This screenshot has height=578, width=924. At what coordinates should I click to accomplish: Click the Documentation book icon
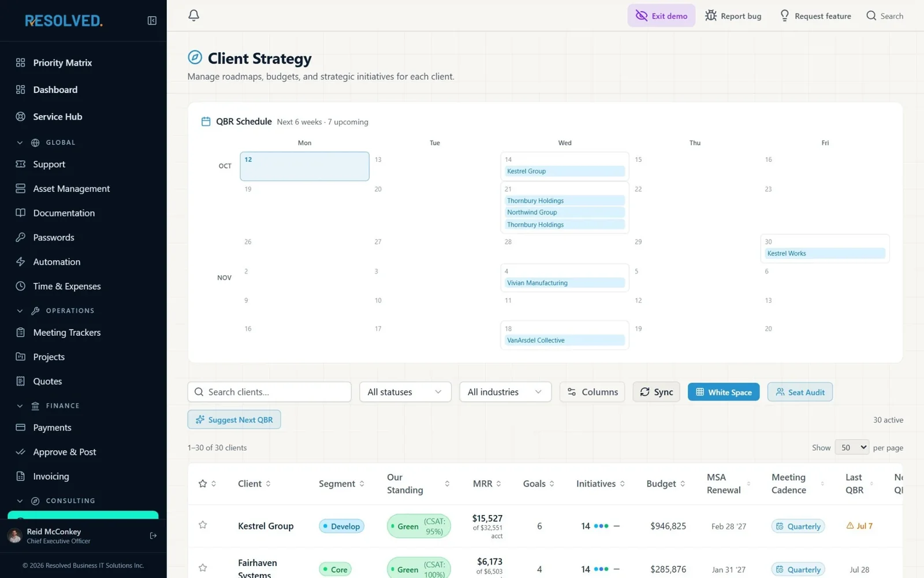[21, 213]
